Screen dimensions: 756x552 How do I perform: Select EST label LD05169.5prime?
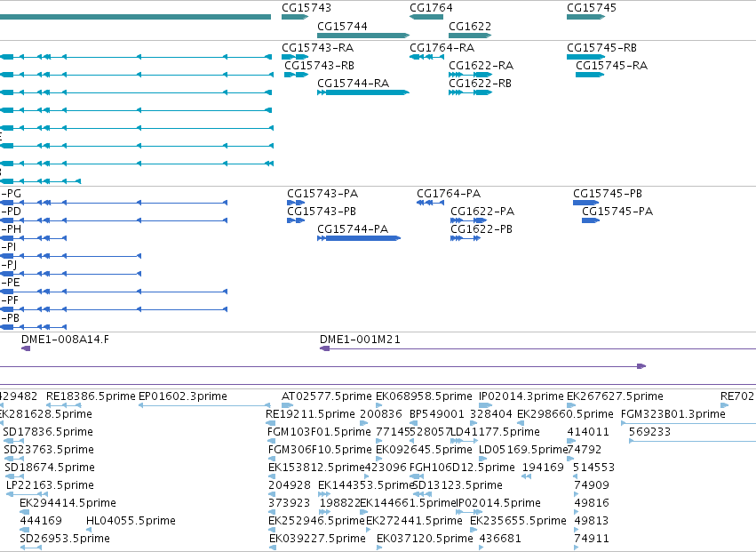point(523,450)
